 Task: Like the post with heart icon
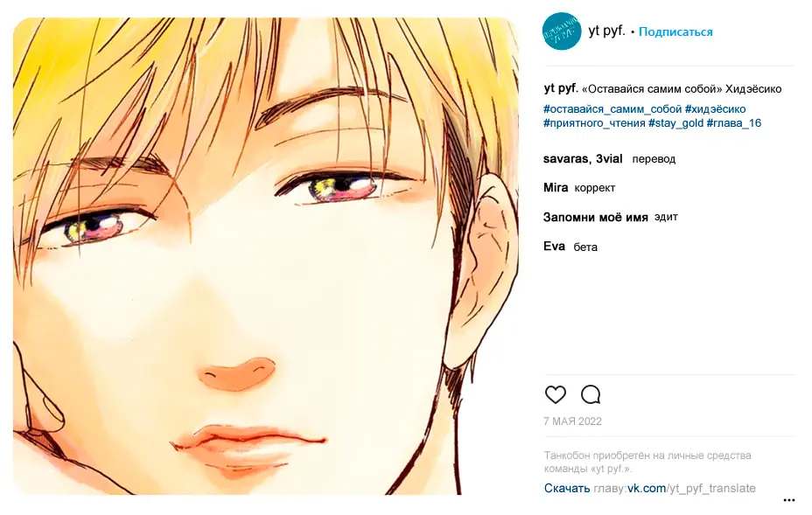[x=555, y=395]
